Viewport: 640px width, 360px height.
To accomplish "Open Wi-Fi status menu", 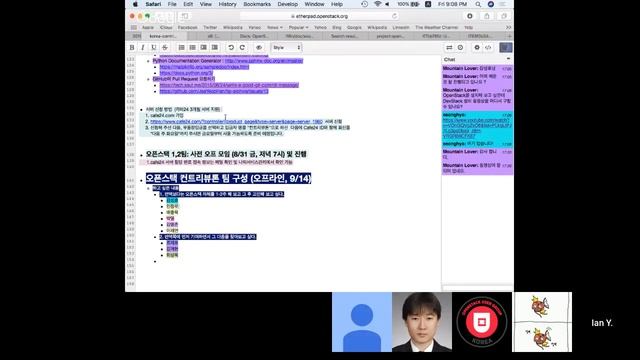I will tap(378, 4).
